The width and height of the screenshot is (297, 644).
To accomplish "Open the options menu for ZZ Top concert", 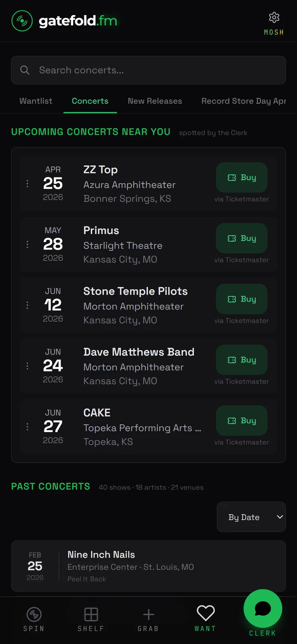I will [27, 183].
